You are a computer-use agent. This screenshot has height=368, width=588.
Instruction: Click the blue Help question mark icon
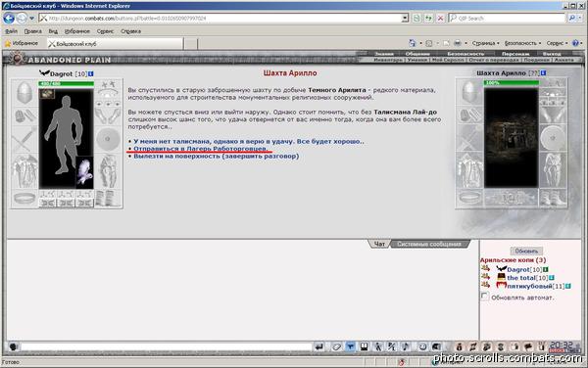tap(575, 43)
